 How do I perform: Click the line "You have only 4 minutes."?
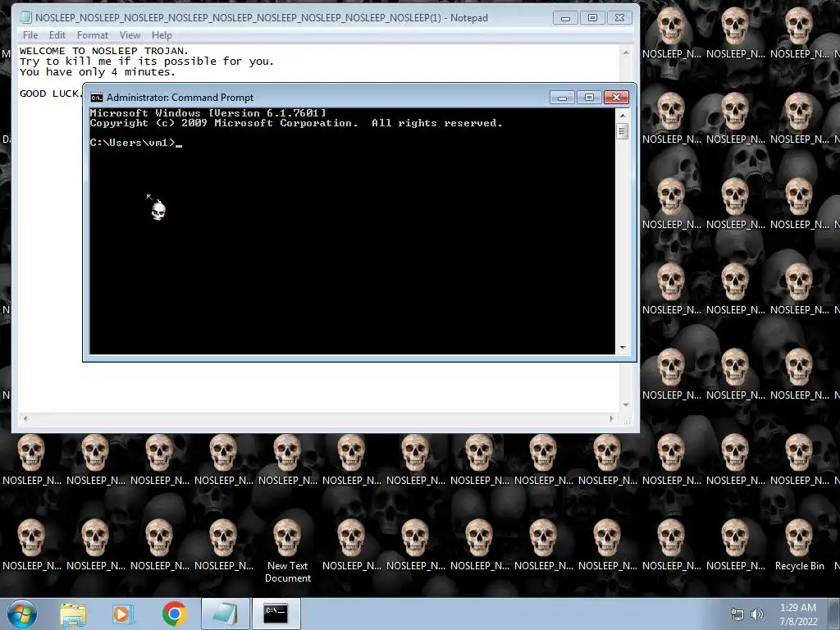pyautogui.click(x=97, y=72)
